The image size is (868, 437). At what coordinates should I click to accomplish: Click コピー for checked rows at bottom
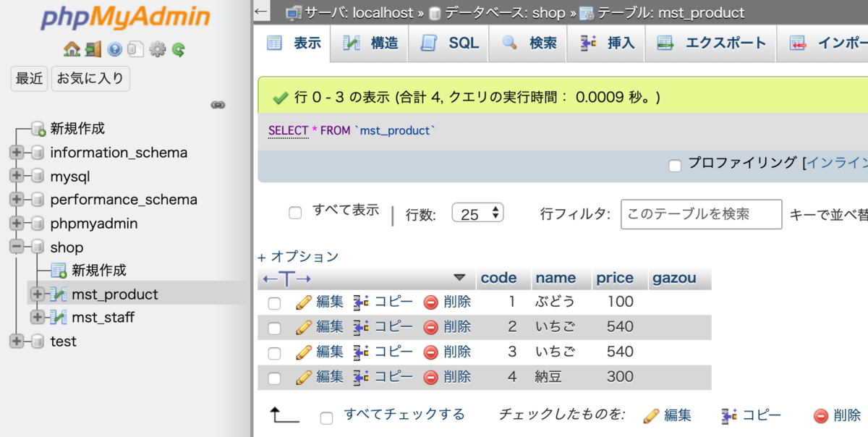[x=751, y=415]
